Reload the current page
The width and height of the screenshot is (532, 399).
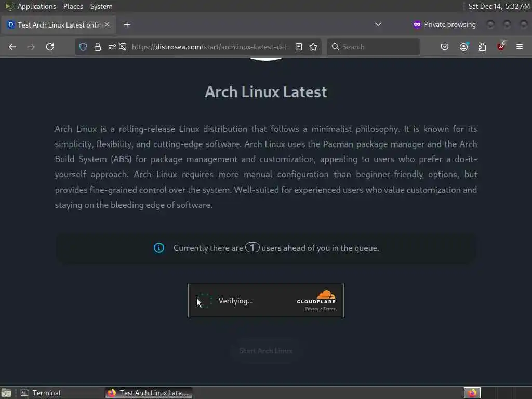point(50,47)
